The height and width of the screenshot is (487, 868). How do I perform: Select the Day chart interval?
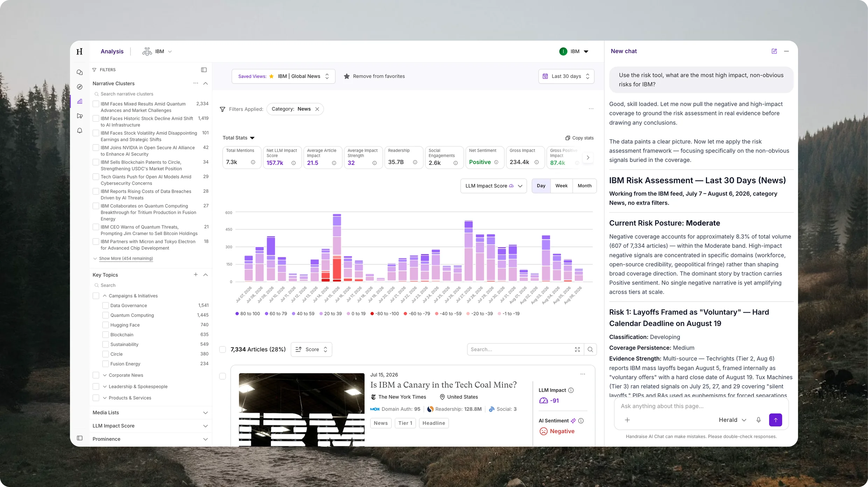point(541,186)
